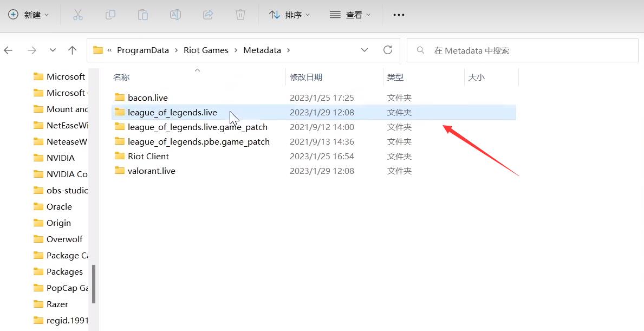Screen dimensions: 644x331
Task: Click the 2021/9/13 14:36 date cell
Action: click(x=322, y=142)
